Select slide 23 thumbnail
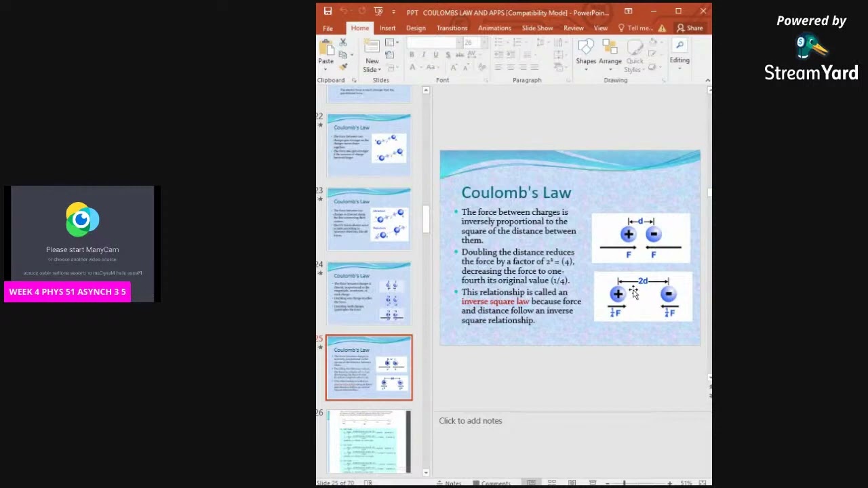The width and height of the screenshot is (868, 488). click(369, 219)
